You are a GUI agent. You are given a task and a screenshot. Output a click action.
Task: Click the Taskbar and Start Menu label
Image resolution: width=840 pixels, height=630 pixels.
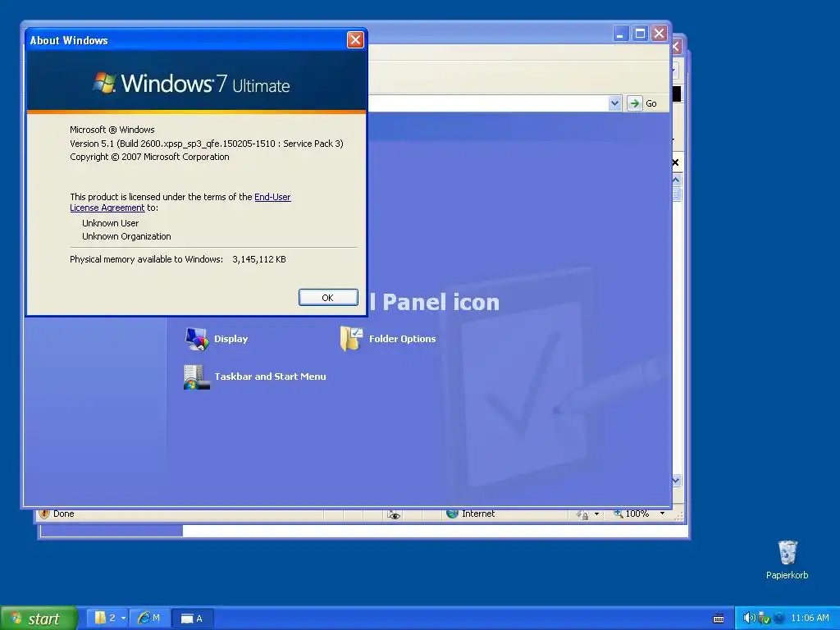click(x=270, y=377)
